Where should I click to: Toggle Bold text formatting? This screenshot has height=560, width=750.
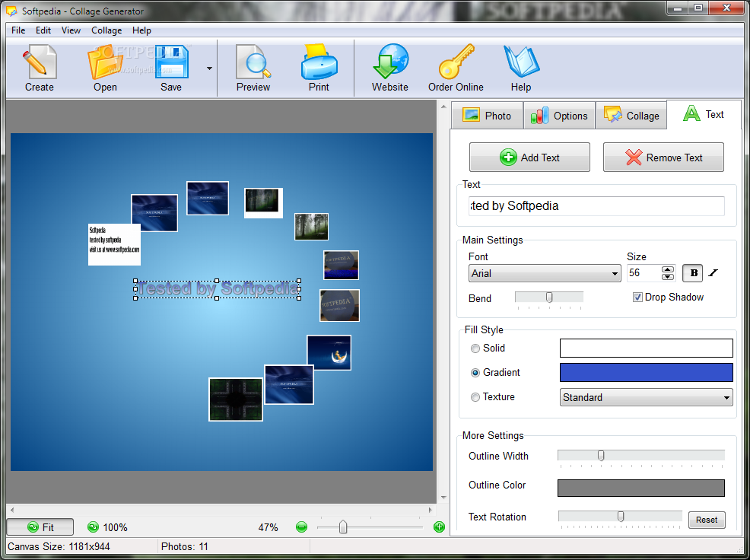(x=693, y=273)
